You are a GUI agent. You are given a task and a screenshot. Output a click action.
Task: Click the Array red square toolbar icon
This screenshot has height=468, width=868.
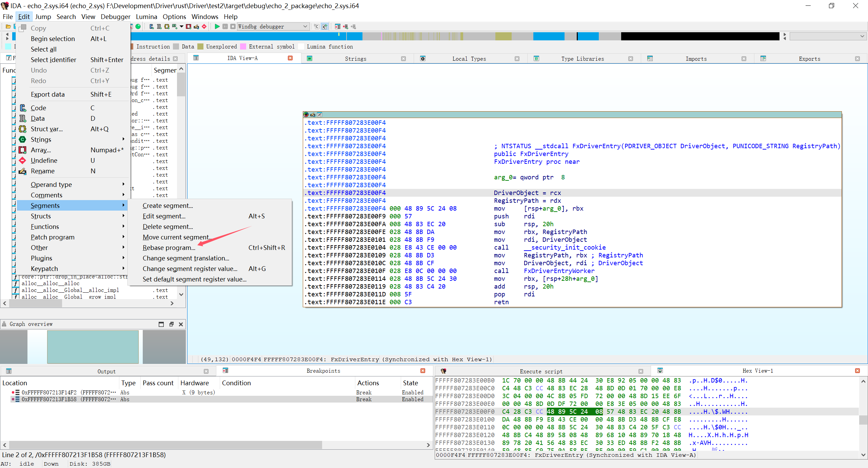189,26
